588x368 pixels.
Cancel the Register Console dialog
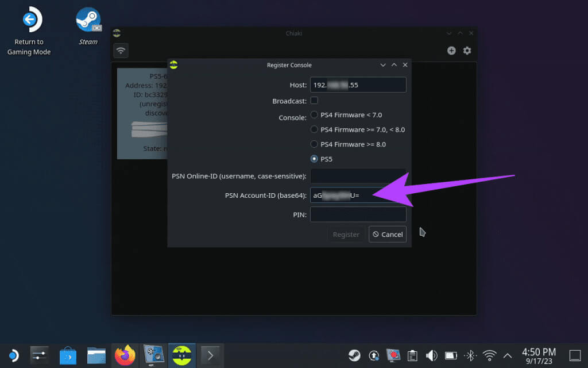(x=388, y=235)
